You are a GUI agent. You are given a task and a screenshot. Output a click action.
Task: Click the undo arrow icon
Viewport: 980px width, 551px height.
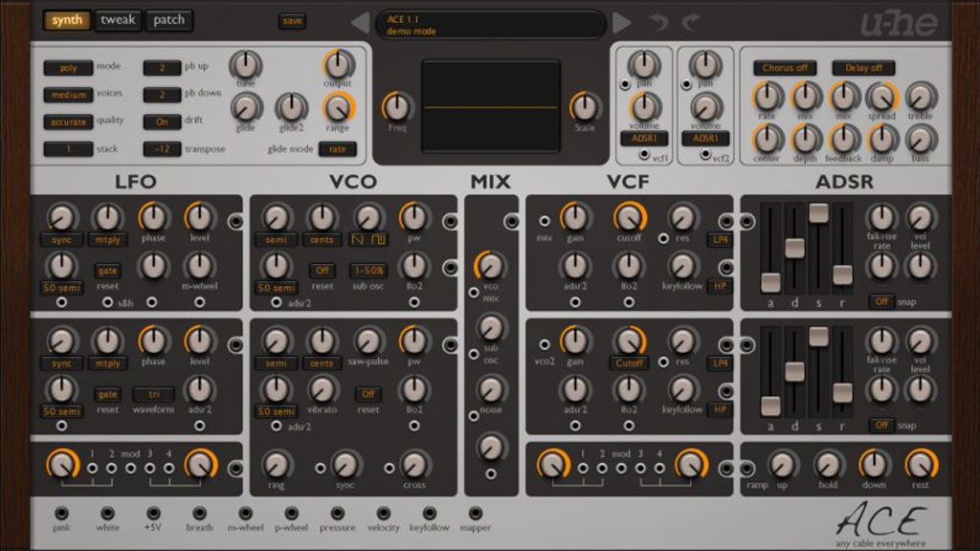point(658,23)
